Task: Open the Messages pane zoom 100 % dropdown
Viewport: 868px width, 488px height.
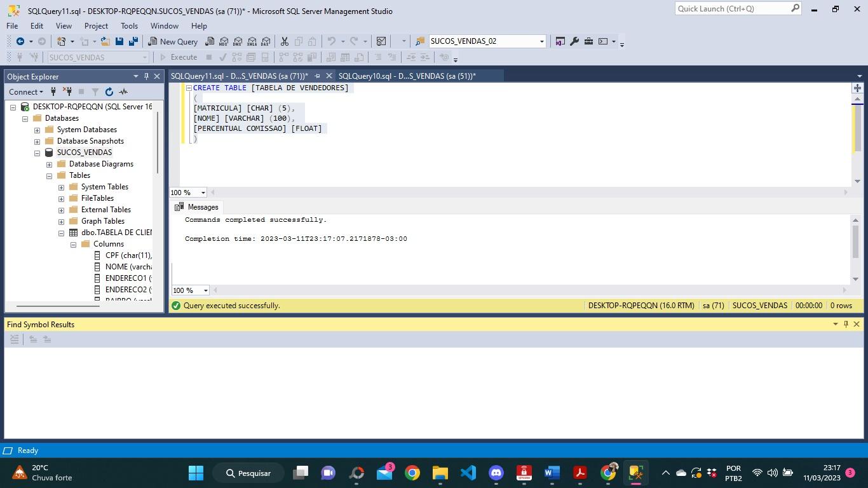Action: (x=205, y=290)
